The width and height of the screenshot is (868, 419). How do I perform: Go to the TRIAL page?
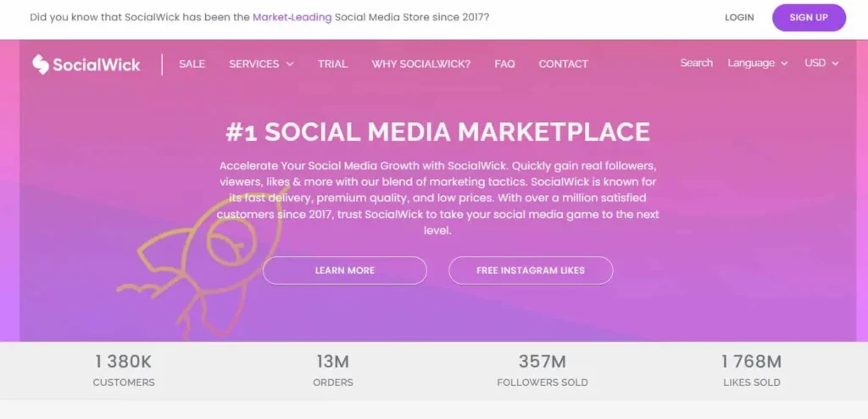(332, 64)
